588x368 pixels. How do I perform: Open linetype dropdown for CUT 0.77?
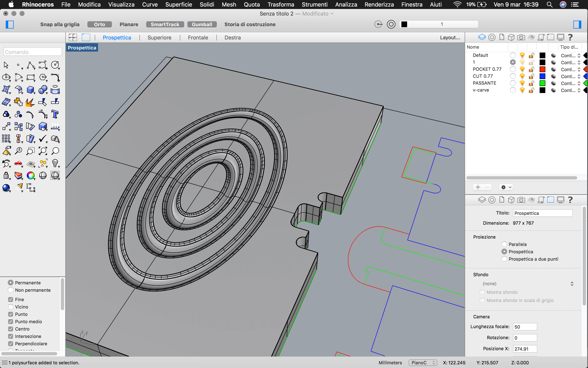tap(570, 76)
